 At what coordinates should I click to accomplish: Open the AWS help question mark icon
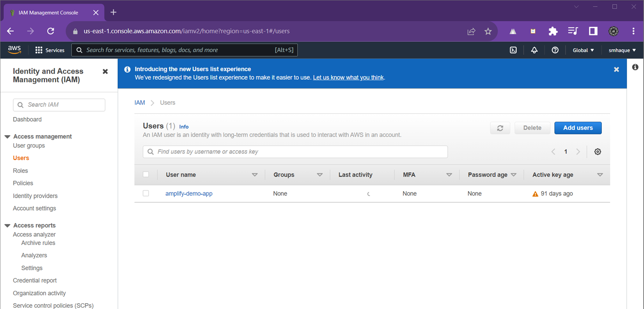(555, 50)
